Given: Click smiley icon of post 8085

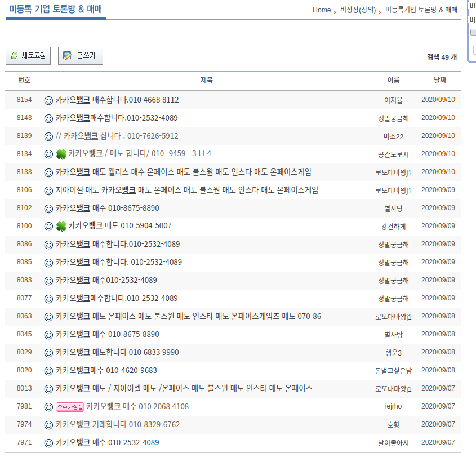Looking at the screenshot, I should pos(48,263).
